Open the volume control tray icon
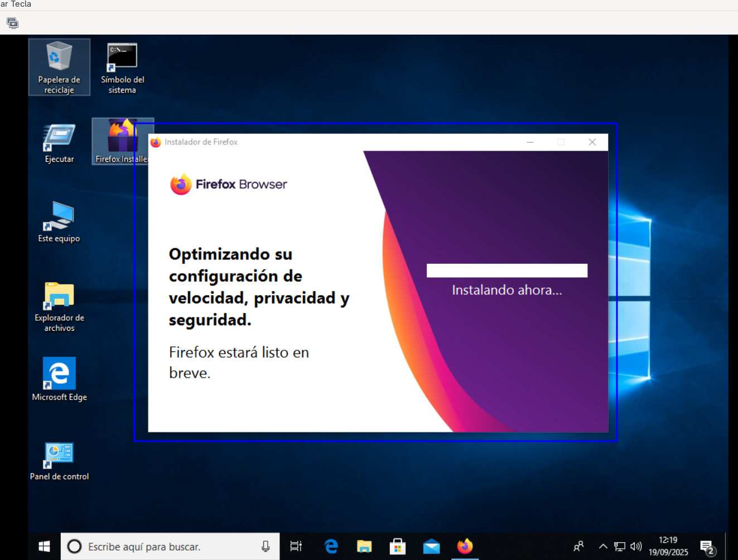The image size is (738, 560). click(636, 547)
